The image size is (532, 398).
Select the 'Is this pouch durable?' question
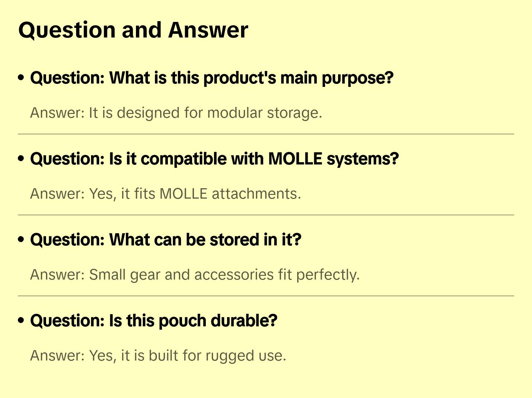153,321
